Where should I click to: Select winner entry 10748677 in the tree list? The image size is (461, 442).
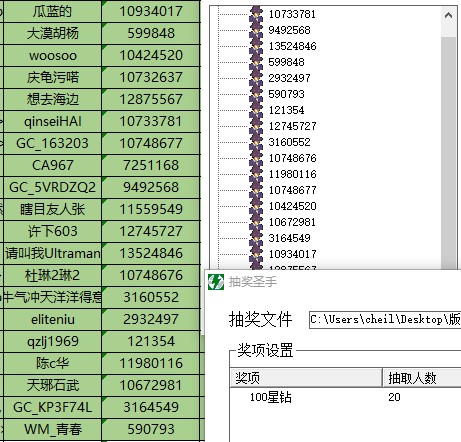coord(292,190)
